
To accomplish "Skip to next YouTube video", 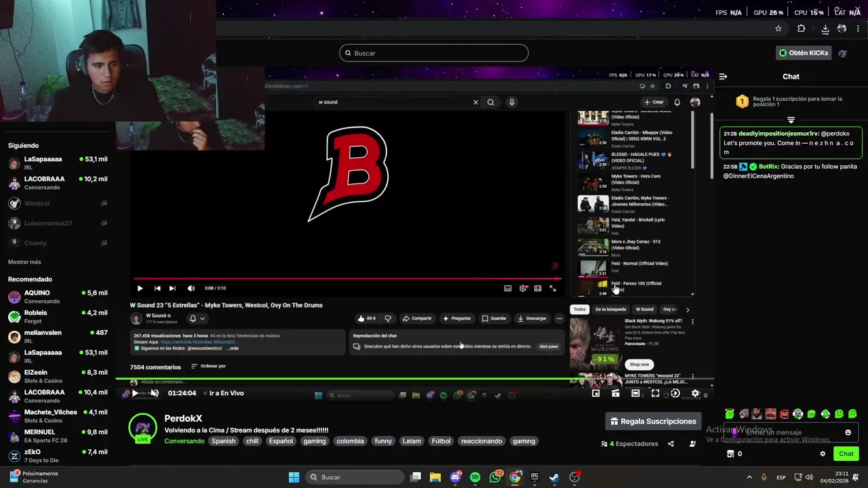I will pyautogui.click(x=172, y=288).
